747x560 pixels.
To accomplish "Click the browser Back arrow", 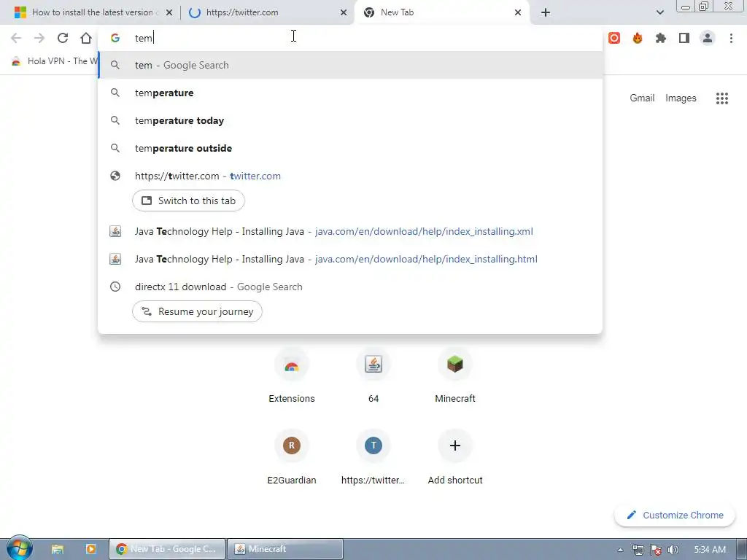I will (16, 38).
